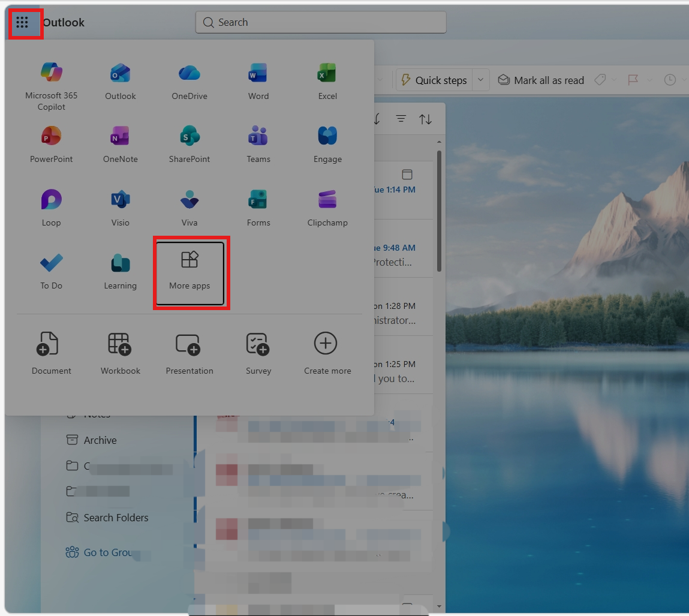The image size is (689, 616).
Task: Launch Learning app
Action: 121,271
